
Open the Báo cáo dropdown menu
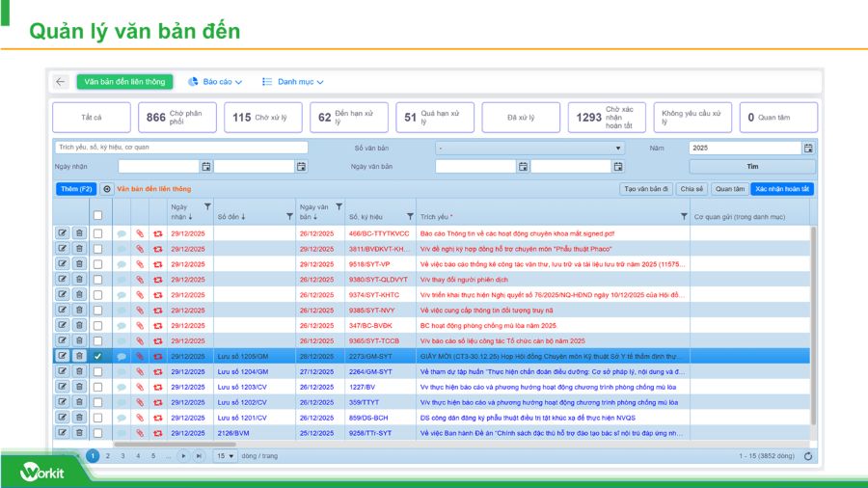point(215,82)
